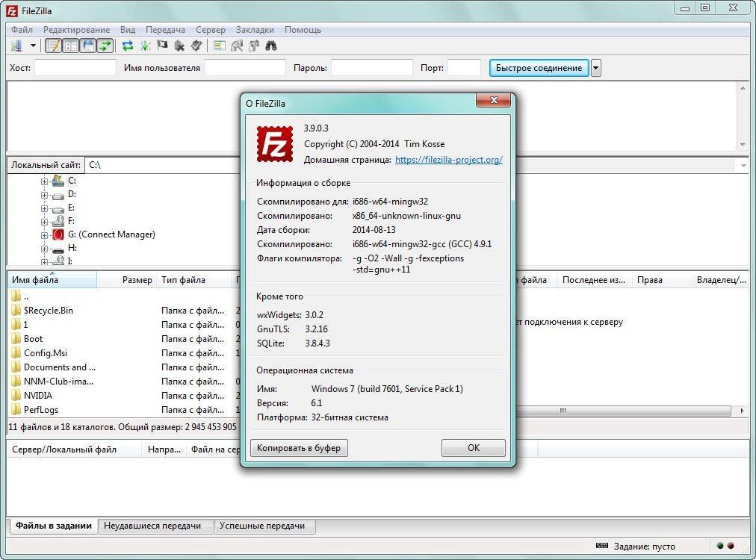Select the $Recycle.Bin folder
The width and height of the screenshot is (756, 560).
(x=49, y=311)
